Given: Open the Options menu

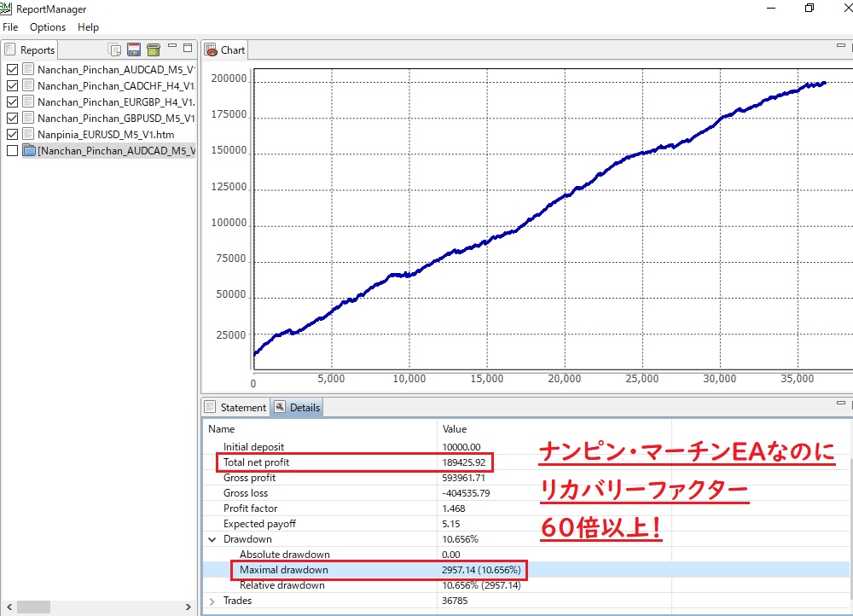Looking at the screenshot, I should coord(48,27).
